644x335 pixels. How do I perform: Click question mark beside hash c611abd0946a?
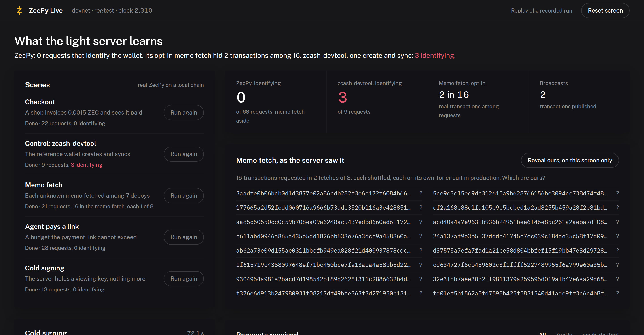[x=421, y=236]
